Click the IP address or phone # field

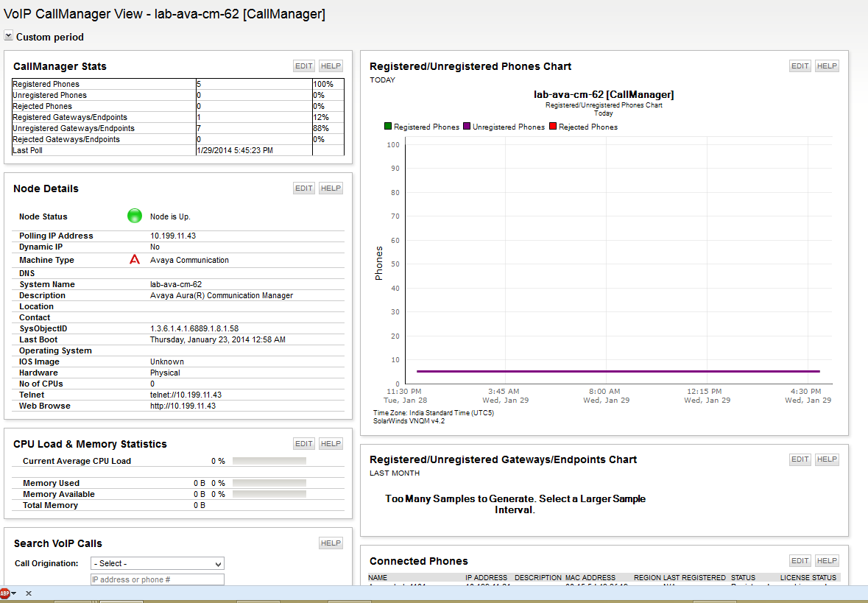click(x=158, y=579)
